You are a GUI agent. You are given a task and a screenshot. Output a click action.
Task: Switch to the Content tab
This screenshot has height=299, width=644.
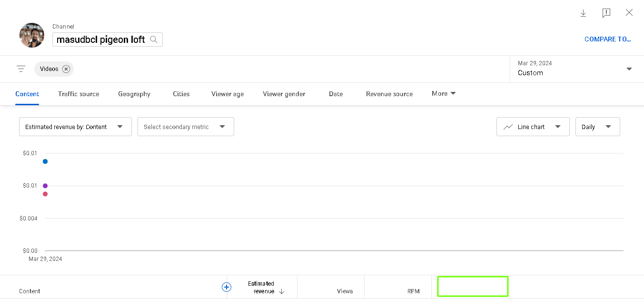27,94
